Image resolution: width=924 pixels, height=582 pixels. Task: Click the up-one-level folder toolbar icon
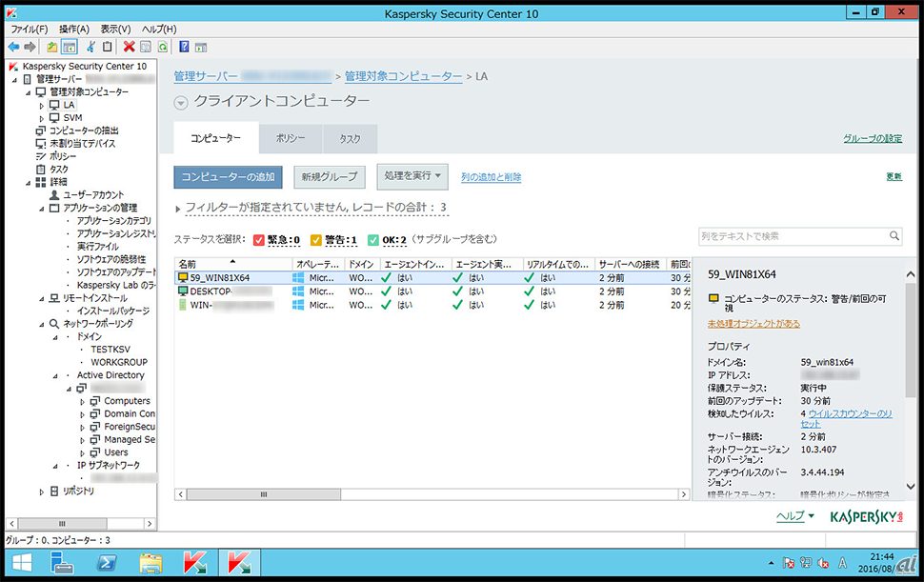click(x=51, y=46)
